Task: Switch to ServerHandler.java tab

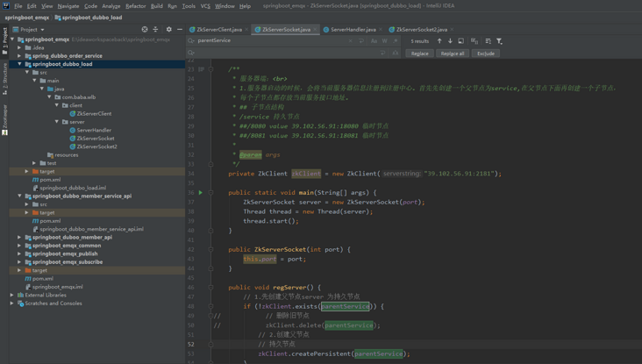Action: coord(353,29)
